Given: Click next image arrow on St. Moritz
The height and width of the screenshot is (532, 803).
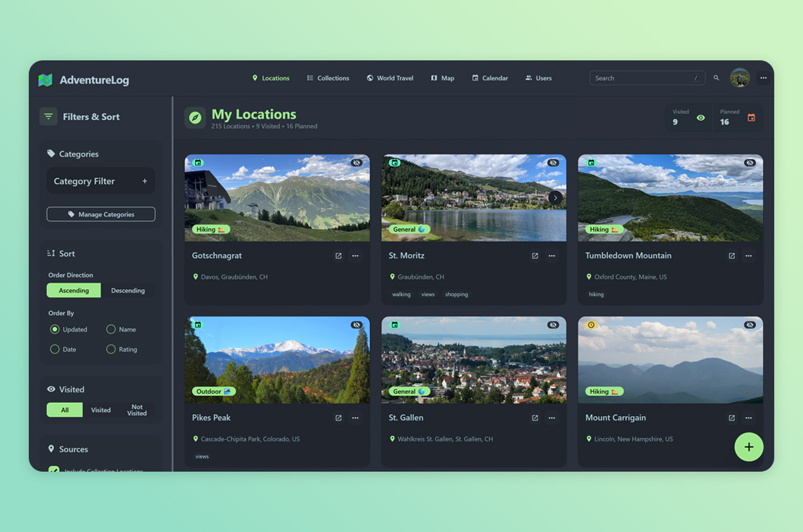Looking at the screenshot, I should (555, 198).
